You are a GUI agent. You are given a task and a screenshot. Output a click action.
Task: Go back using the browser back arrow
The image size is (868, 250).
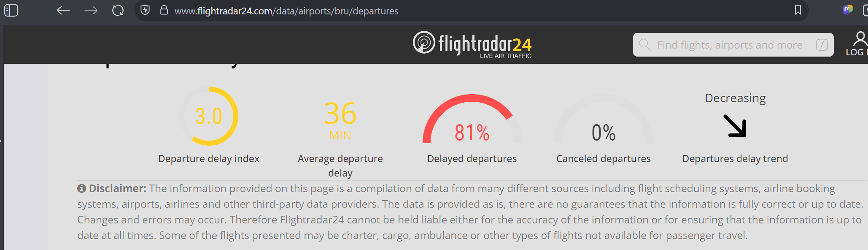point(63,11)
